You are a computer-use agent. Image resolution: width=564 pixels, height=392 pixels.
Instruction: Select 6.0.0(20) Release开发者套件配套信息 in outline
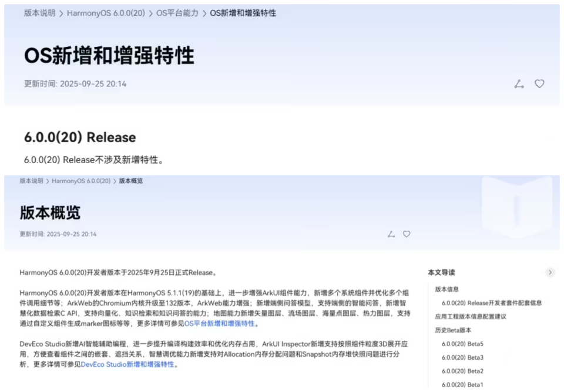coord(492,303)
